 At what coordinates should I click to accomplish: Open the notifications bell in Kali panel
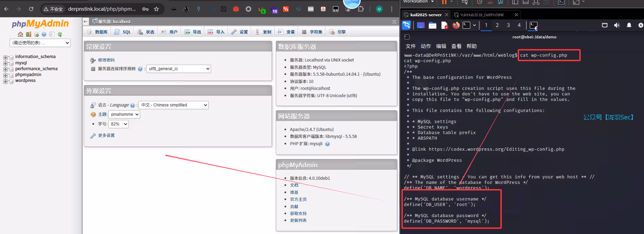pyautogui.click(x=629, y=25)
